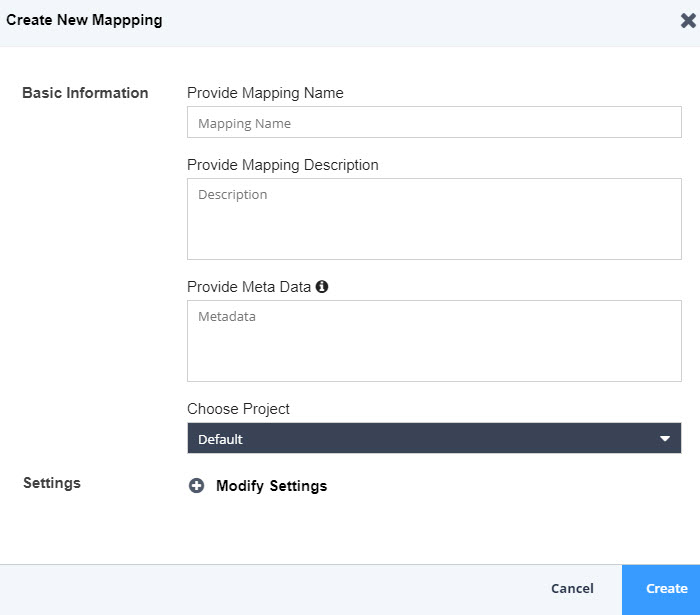Viewport: 700px width, 615px height.
Task: Select the Default text in project dropdown
Action: (x=220, y=439)
